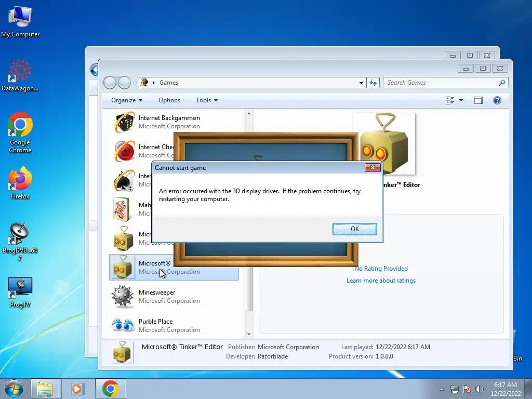Refresh the Games folder

(x=373, y=83)
